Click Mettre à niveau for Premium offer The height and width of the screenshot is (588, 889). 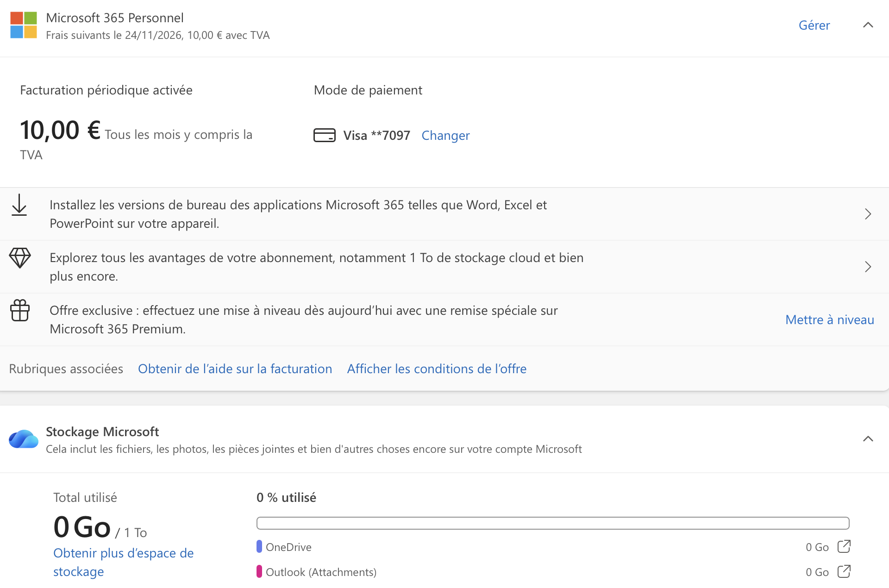(830, 319)
